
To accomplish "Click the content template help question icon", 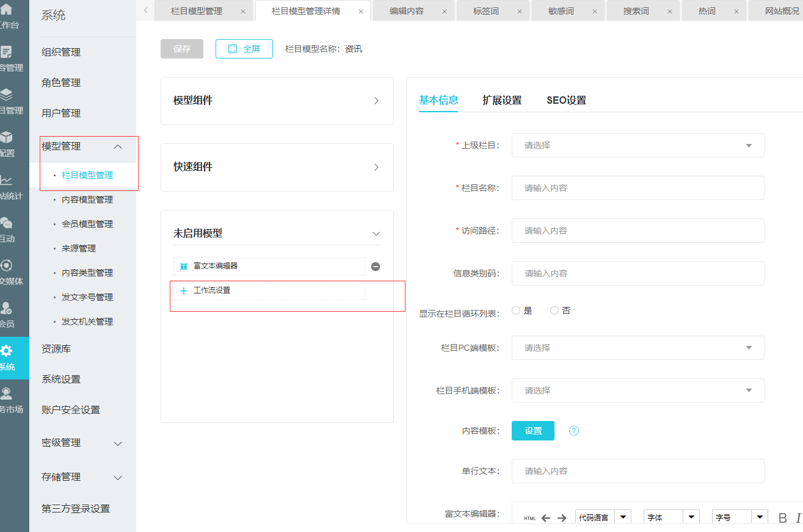I will tap(573, 431).
